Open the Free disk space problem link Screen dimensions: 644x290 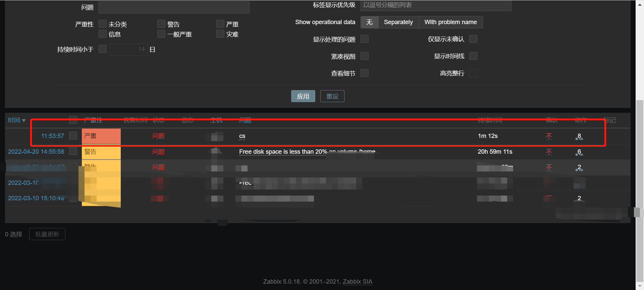point(307,152)
